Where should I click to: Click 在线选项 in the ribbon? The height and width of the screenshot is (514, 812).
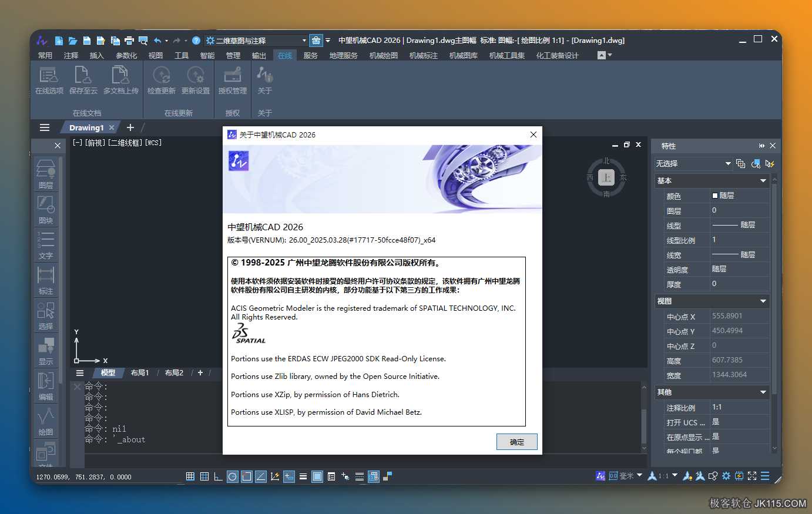pos(49,80)
